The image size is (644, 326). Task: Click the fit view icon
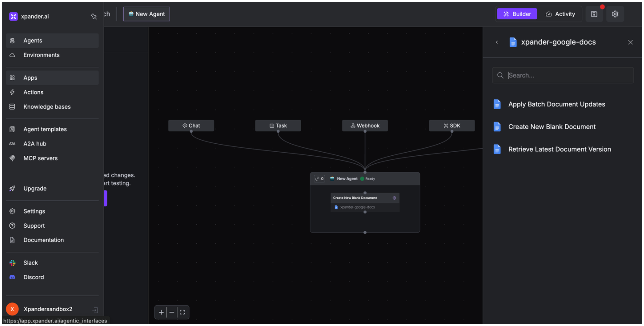coord(182,312)
